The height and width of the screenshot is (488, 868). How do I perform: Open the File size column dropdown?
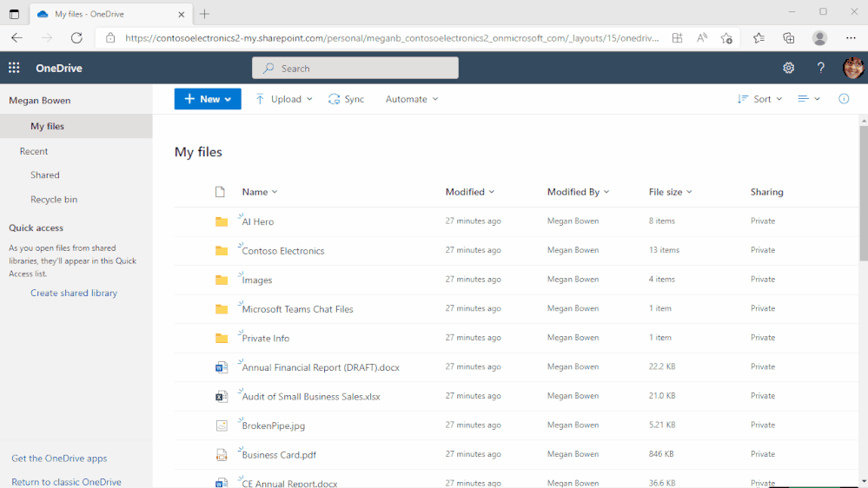tap(671, 192)
